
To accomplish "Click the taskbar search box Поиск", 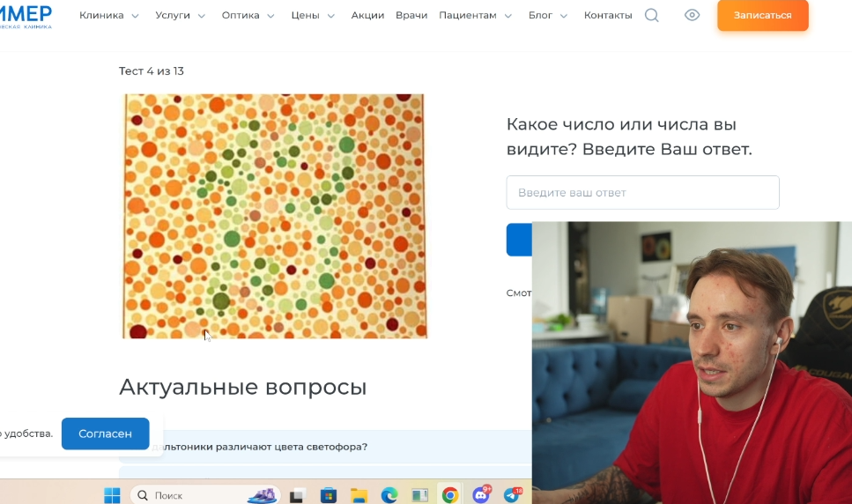I will coord(205,495).
